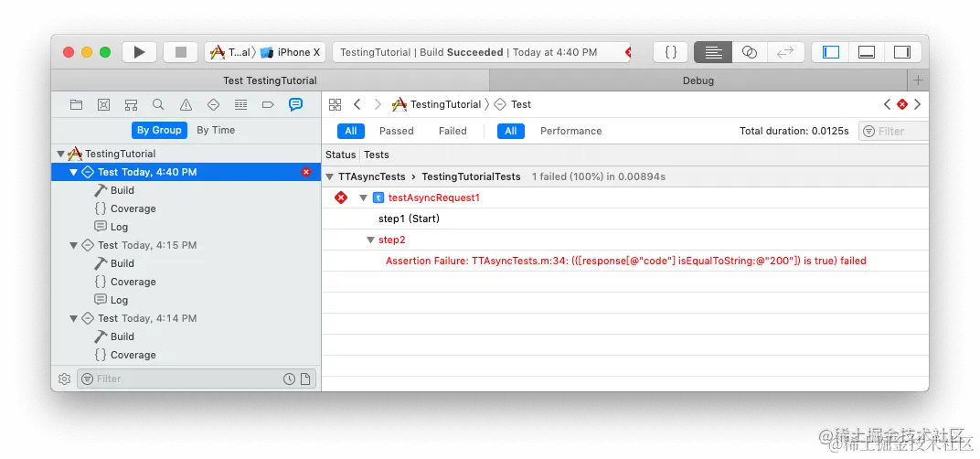Add a new tab
The height and width of the screenshot is (459, 980).
click(x=918, y=80)
